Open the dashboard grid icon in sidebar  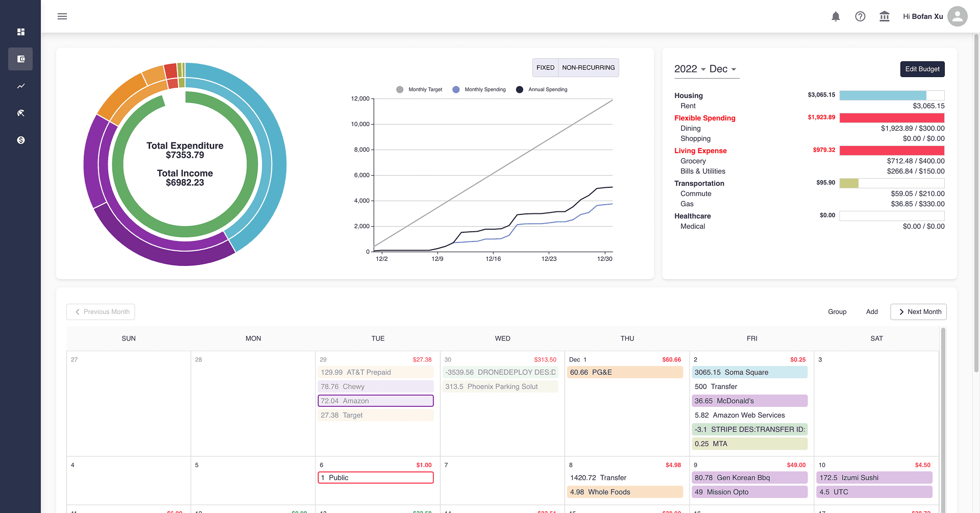coord(21,32)
